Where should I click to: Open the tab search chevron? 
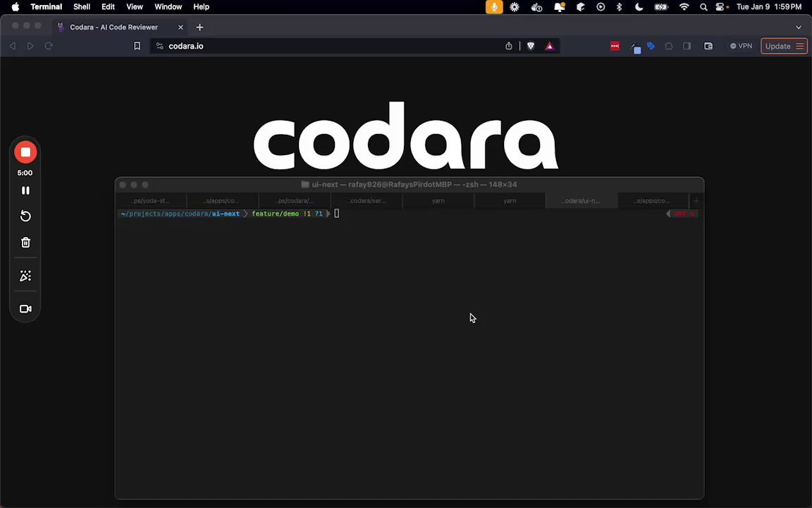point(799,27)
